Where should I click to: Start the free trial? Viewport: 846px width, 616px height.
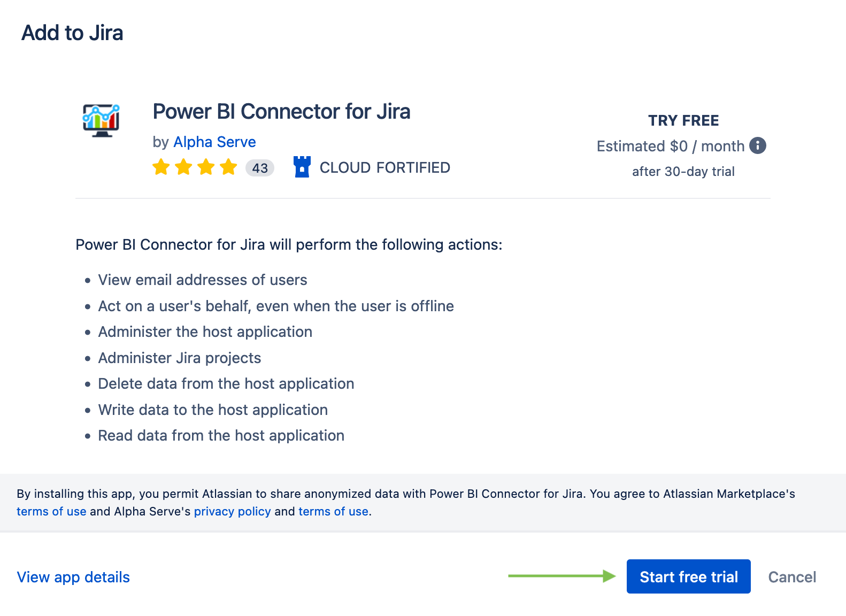(x=688, y=576)
